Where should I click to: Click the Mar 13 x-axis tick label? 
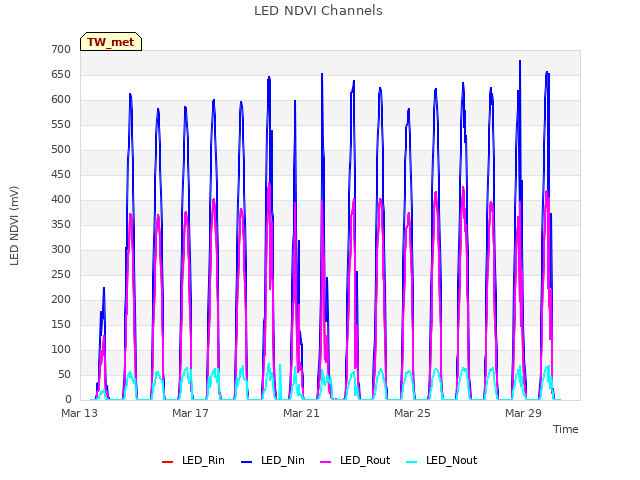tap(80, 413)
